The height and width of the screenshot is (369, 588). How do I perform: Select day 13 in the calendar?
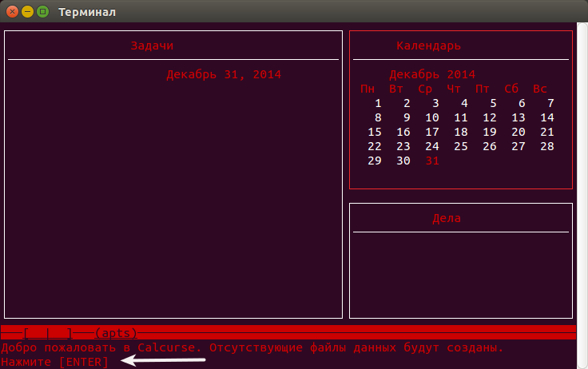click(518, 117)
